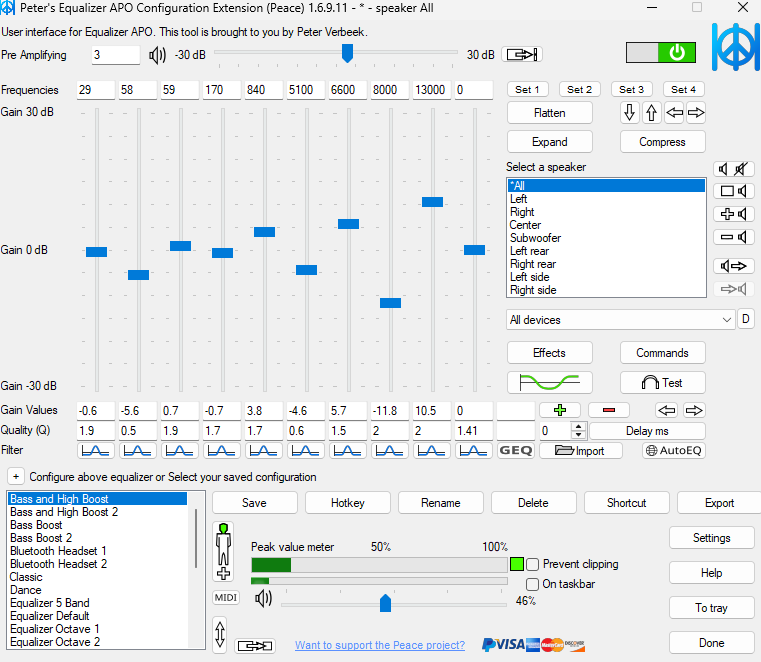Click the 8000 Hz gain slider handle

click(x=390, y=303)
